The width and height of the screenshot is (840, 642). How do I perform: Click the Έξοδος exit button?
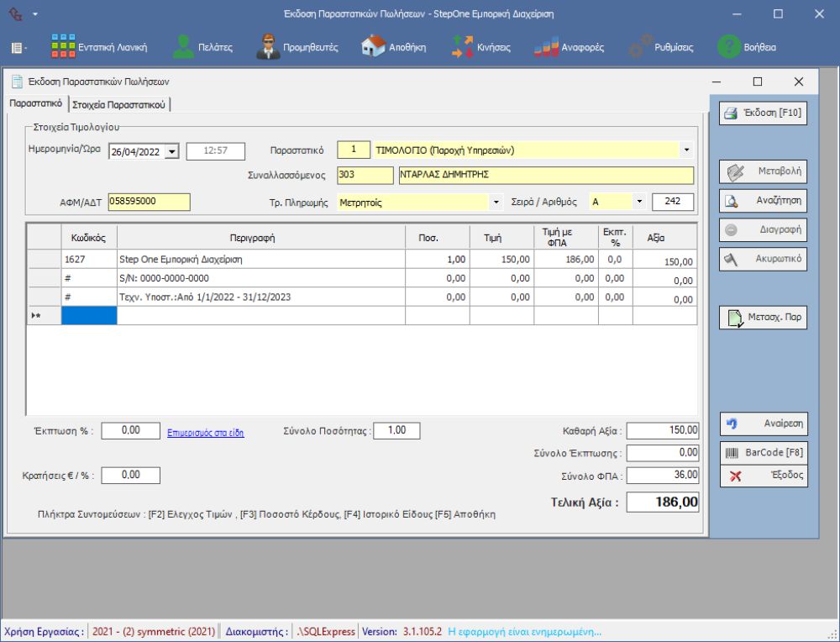point(763,476)
